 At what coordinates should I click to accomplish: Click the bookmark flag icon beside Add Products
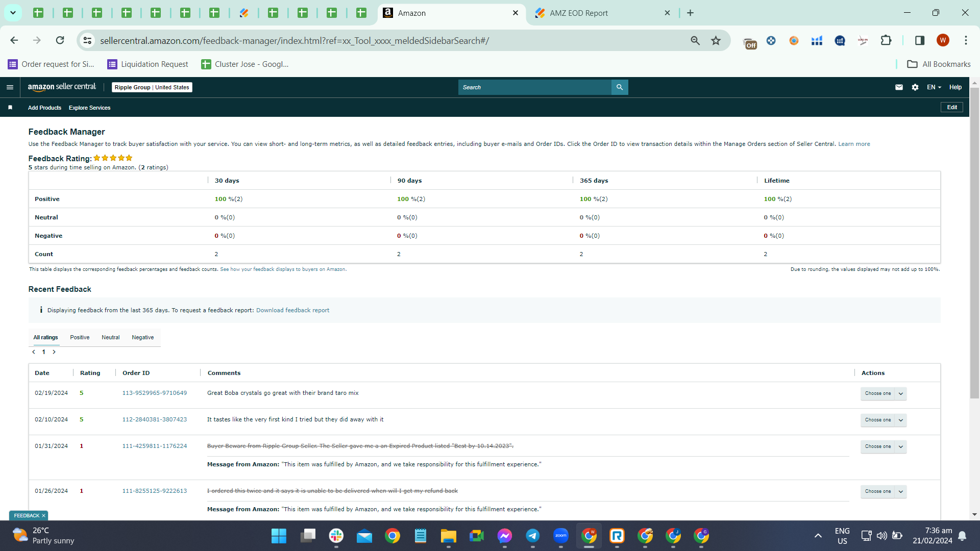[x=10, y=108]
